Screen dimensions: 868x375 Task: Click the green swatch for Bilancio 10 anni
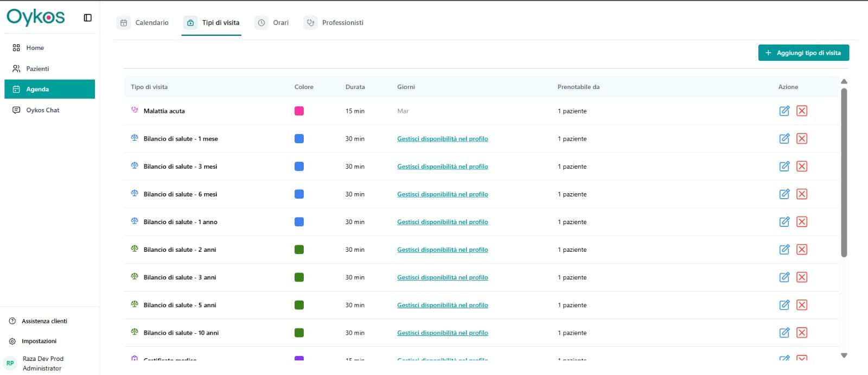coord(299,333)
